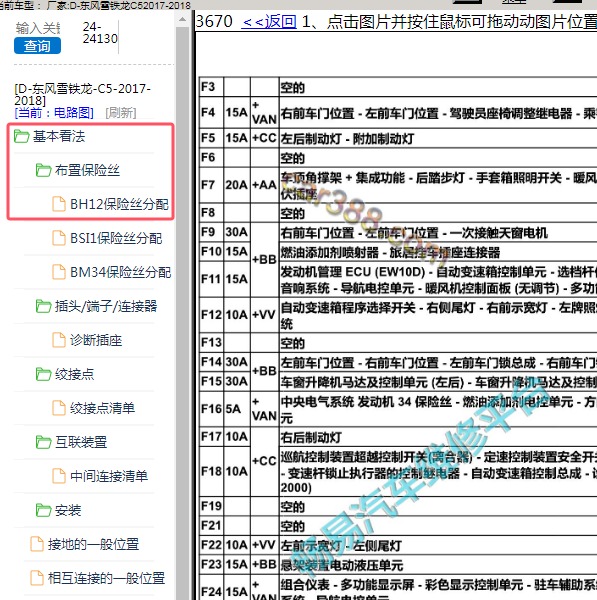Open the BSI1保险丝分配 page
Screen dimensions: 597x600
click(x=116, y=238)
